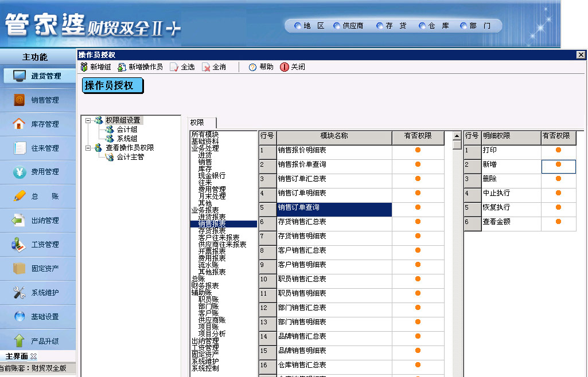Switch to 主界面 tab
Screen dimensions: 588x377
pos(17,356)
